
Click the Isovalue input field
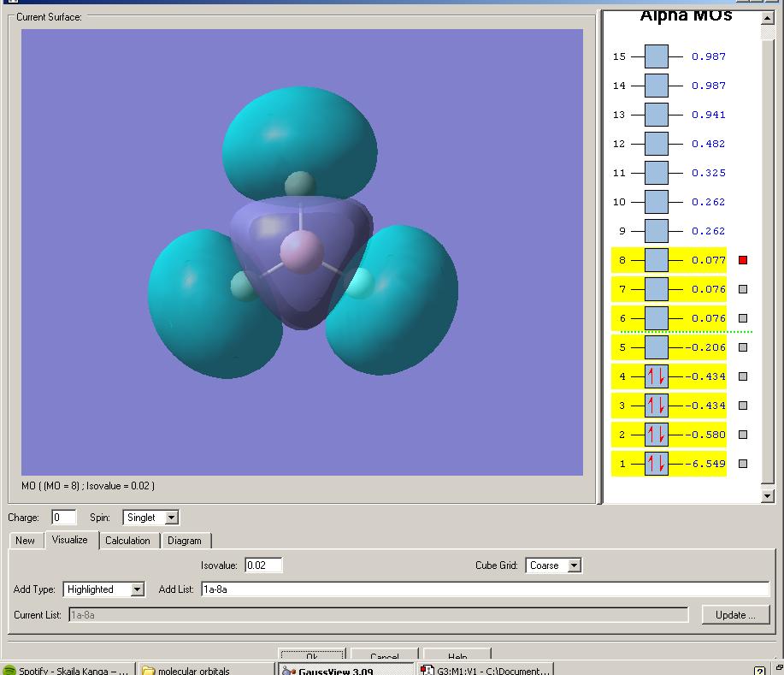[263, 565]
